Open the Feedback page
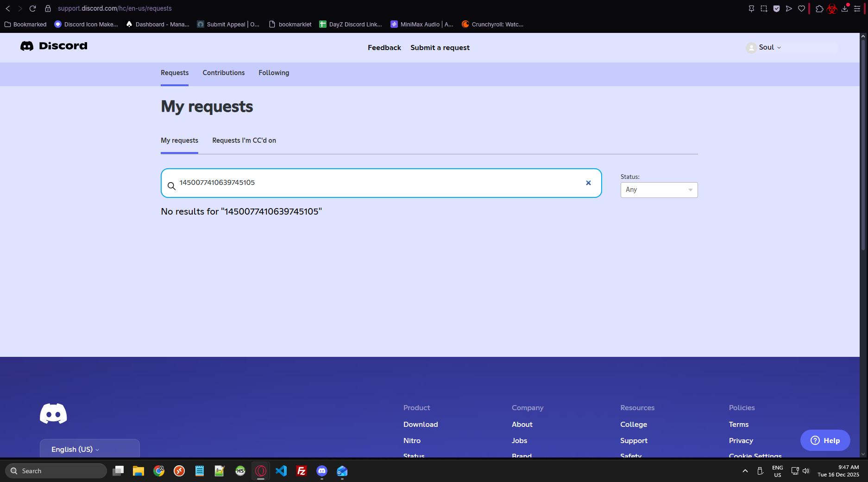 point(384,48)
